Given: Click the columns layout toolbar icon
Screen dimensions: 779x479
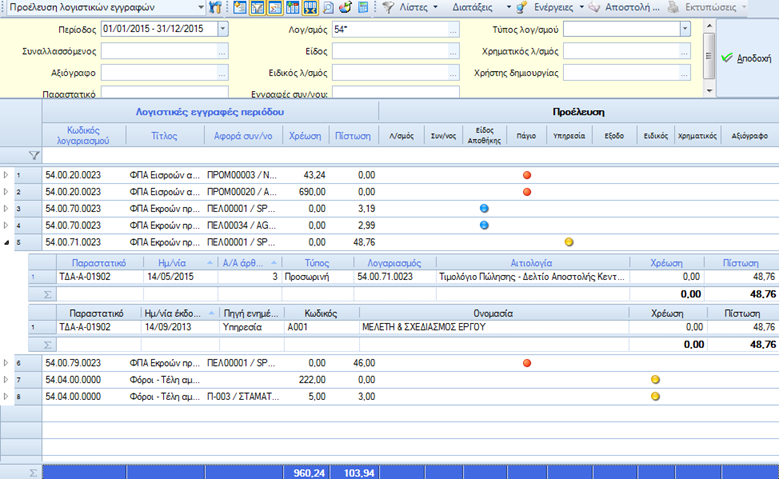Looking at the screenshot, I should tap(293, 7).
